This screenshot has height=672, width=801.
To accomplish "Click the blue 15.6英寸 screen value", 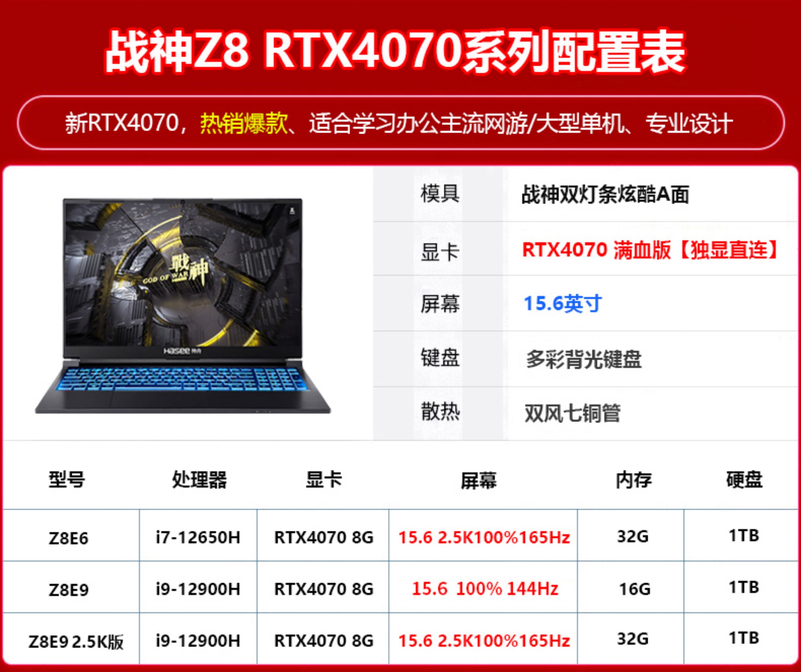I will [563, 304].
